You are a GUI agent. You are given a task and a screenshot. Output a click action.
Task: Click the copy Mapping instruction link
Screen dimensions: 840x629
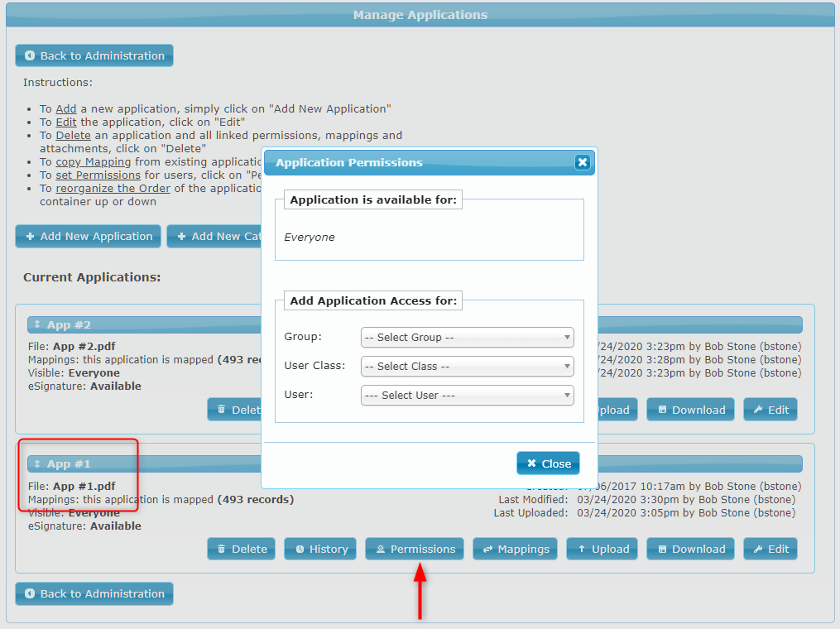point(93,161)
